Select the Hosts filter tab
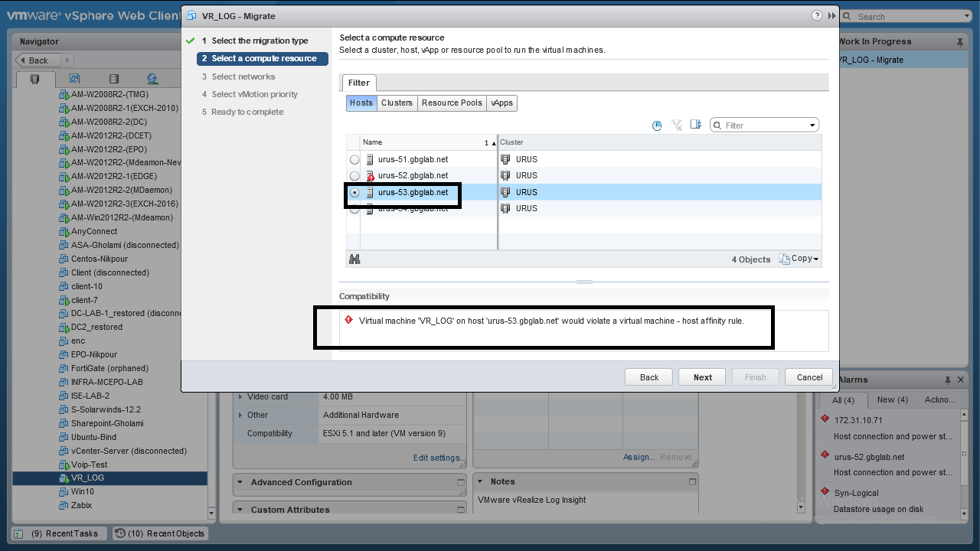980x551 pixels. coord(361,103)
